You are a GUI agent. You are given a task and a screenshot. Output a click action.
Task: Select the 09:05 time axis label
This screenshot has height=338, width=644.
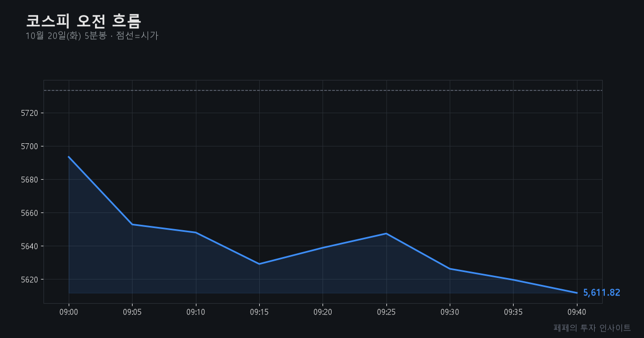[132, 312]
